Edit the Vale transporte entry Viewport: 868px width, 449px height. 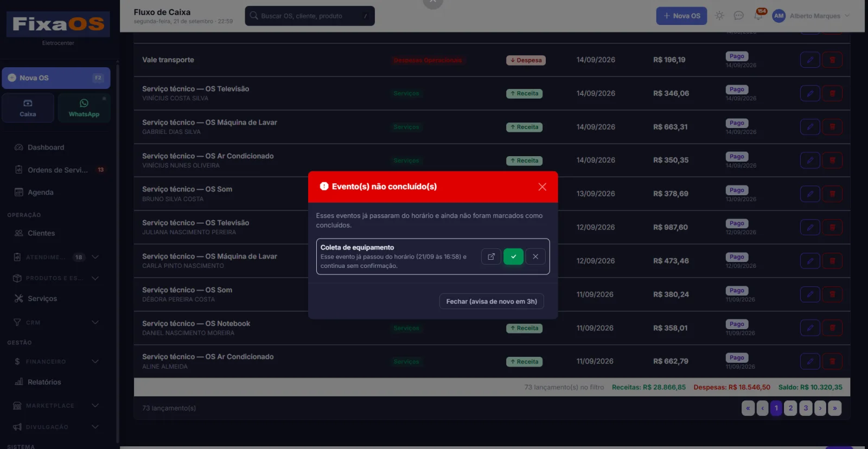tap(810, 60)
